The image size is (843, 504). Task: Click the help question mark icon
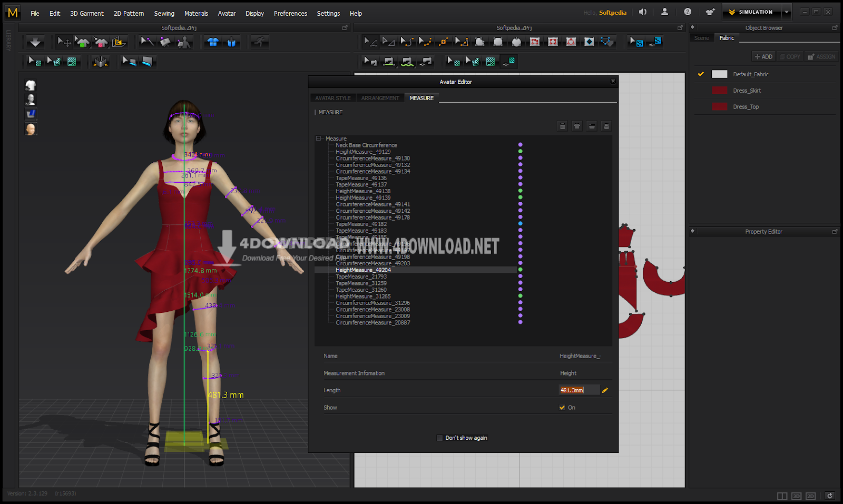(688, 12)
